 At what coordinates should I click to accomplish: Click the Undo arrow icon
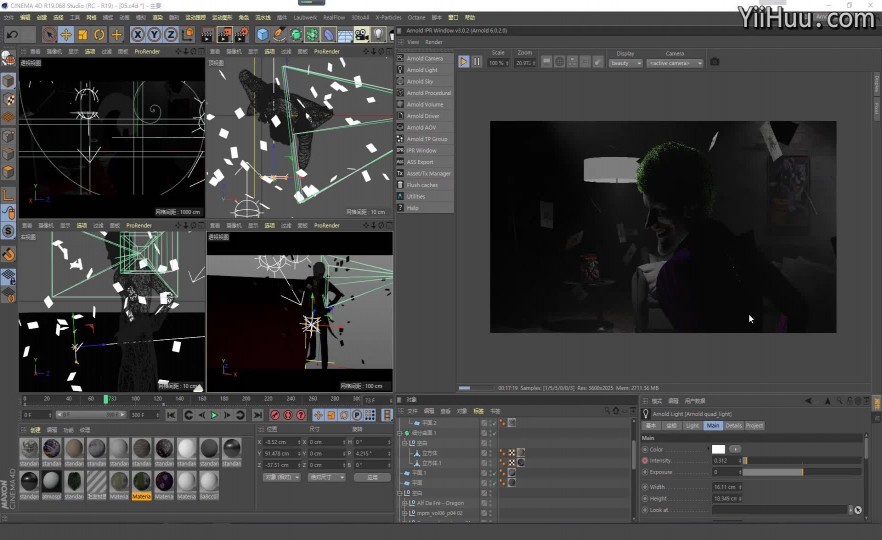click(12, 35)
